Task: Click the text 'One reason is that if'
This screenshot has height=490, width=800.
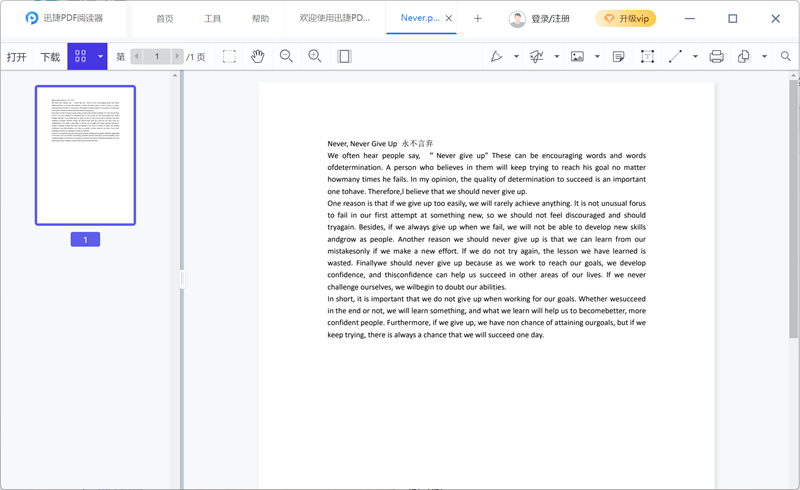Action: (361, 203)
